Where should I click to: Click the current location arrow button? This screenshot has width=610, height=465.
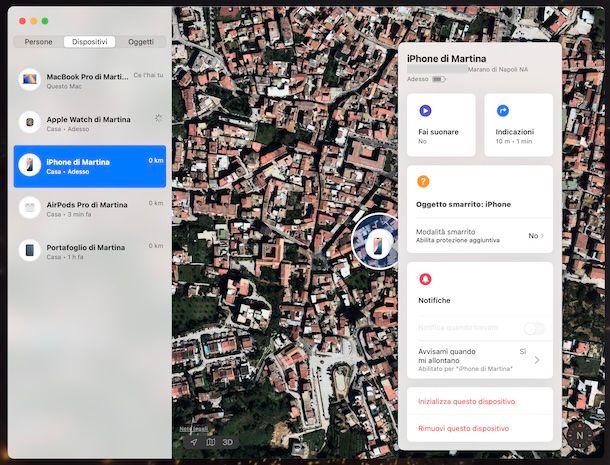click(194, 442)
